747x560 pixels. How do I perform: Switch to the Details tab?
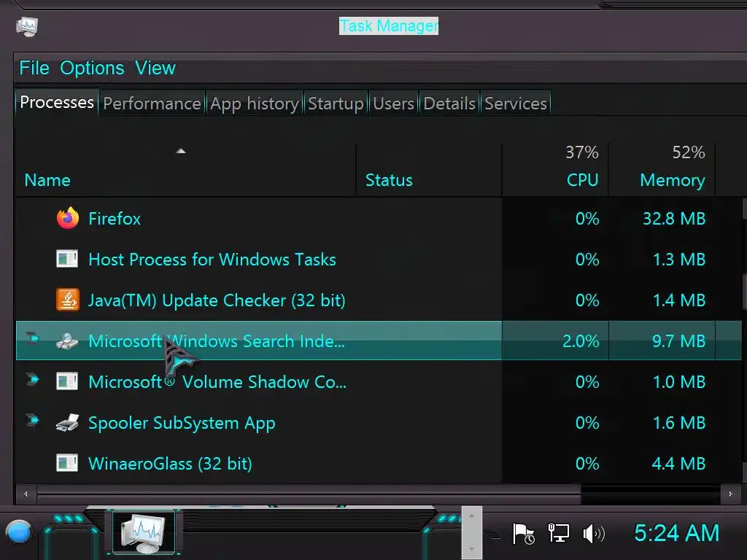point(449,104)
